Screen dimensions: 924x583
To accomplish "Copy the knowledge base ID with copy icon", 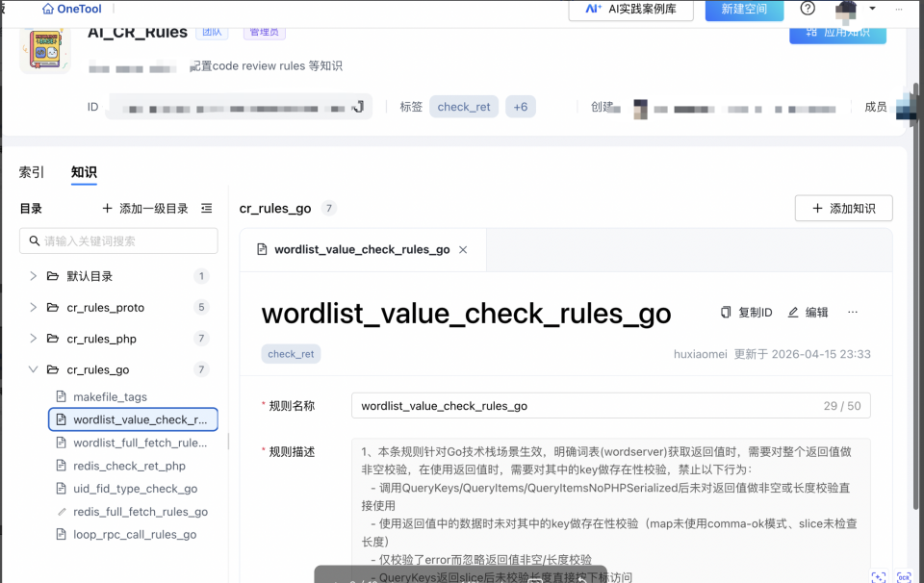I will (x=358, y=107).
